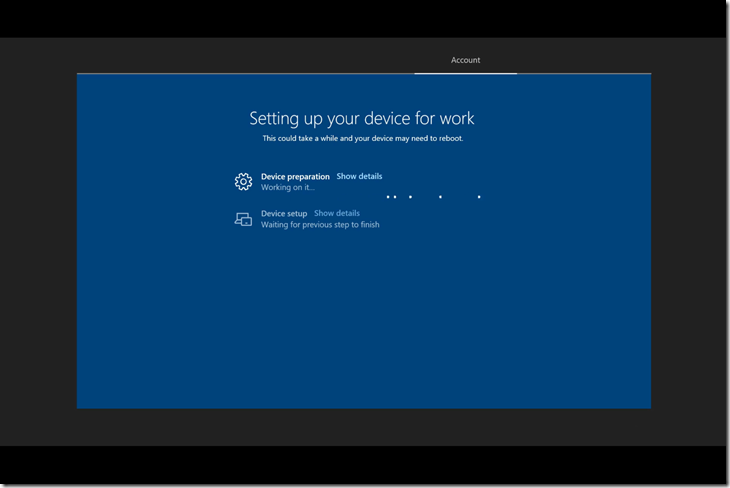Switch to the Account tab
Image resolution: width=730 pixels, height=488 pixels.
tap(465, 60)
